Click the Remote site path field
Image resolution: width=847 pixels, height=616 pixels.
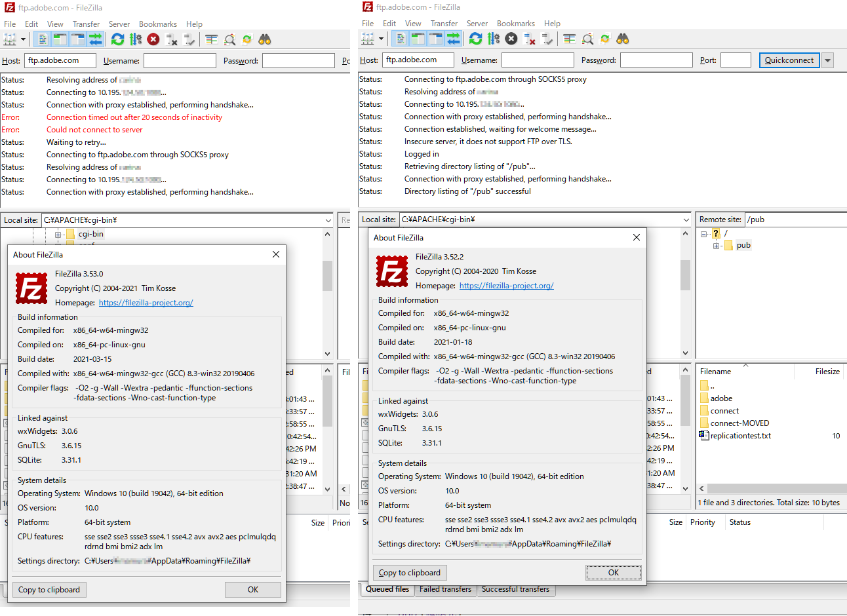point(796,220)
